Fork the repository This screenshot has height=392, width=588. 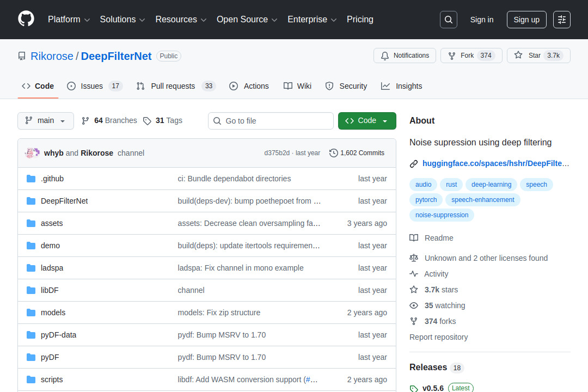click(471, 55)
